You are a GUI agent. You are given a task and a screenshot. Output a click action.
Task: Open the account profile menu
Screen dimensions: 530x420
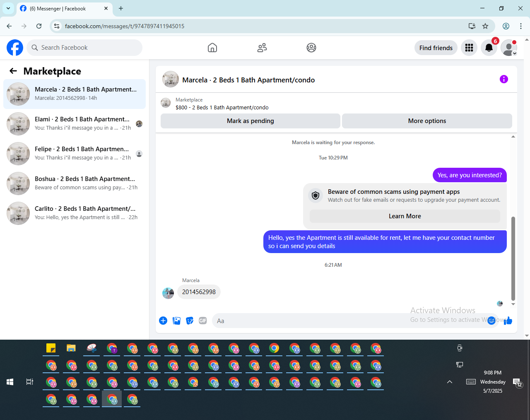[509, 48]
